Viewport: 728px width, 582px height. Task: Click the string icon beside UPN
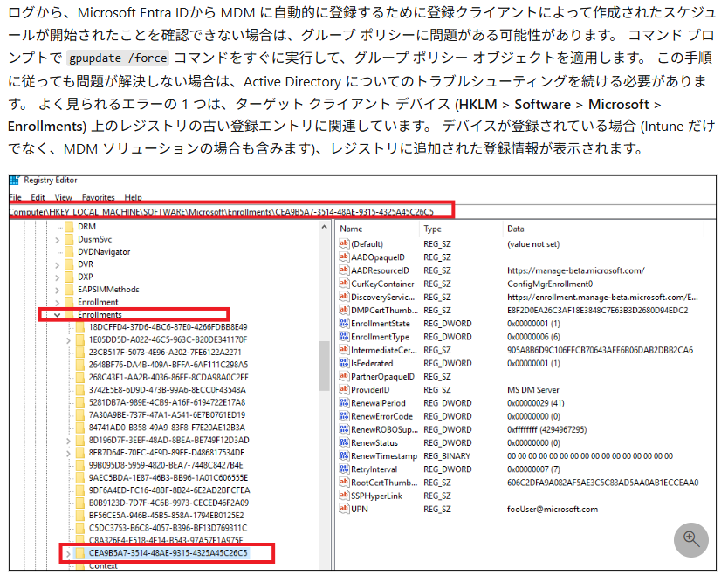click(344, 509)
